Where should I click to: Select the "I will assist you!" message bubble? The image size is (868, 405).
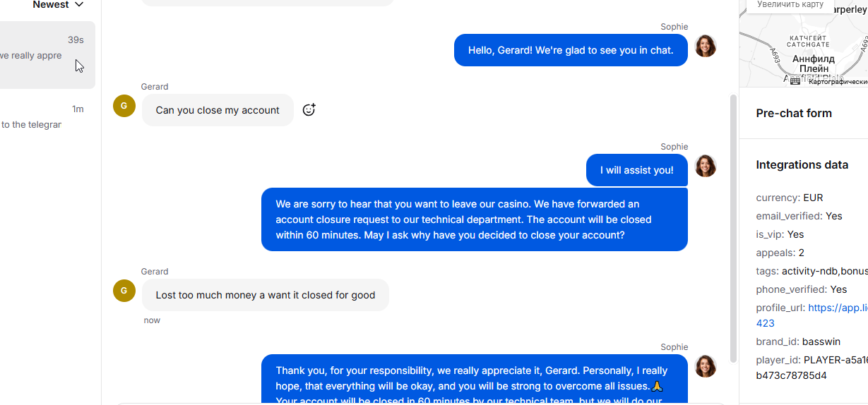[x=636, y=170]
